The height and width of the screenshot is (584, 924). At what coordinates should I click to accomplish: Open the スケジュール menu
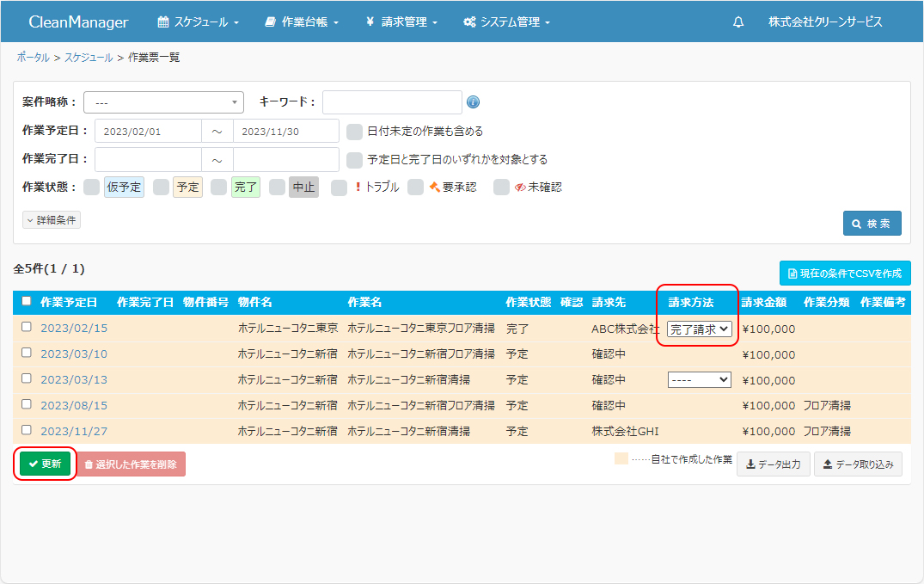click(199, 22)
